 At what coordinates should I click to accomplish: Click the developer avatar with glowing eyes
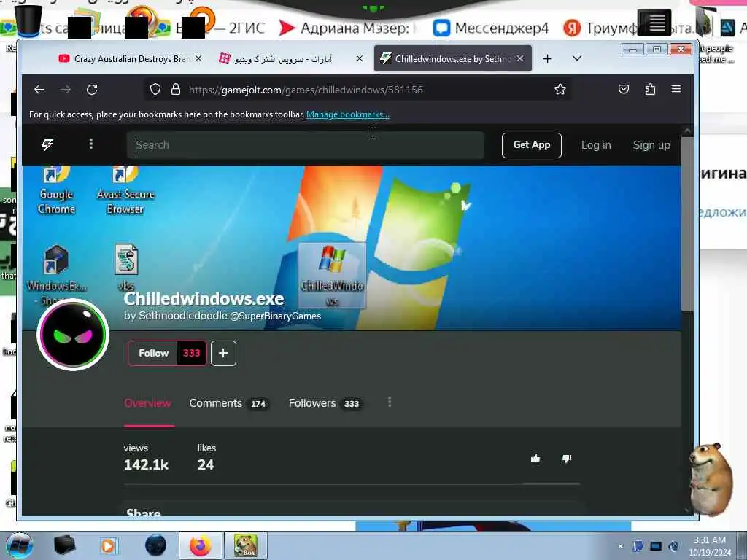coord(73,334)
